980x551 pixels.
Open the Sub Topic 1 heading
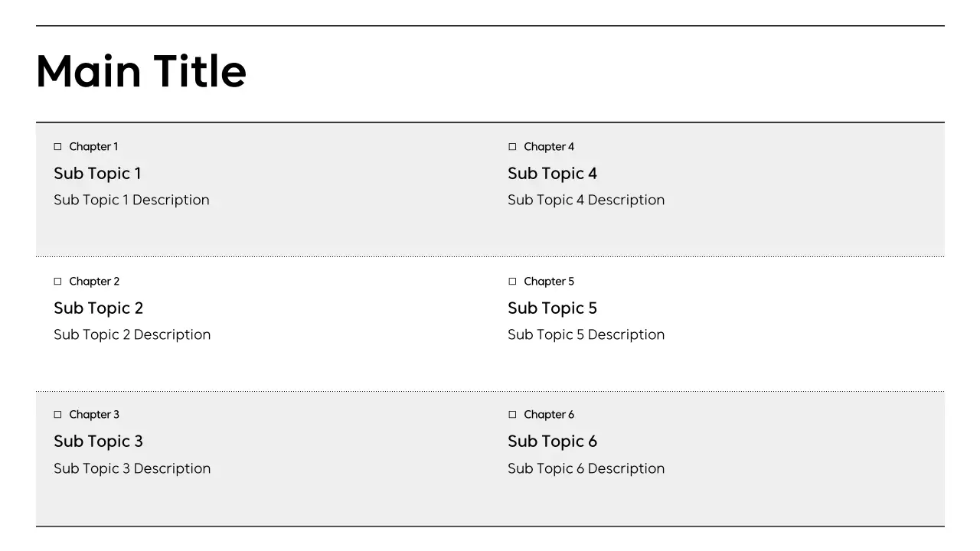[x=97, y=174]
